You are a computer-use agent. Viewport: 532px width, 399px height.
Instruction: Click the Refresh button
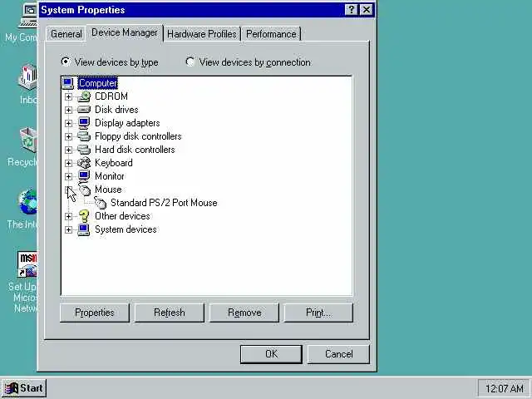(x=170, y=313)
